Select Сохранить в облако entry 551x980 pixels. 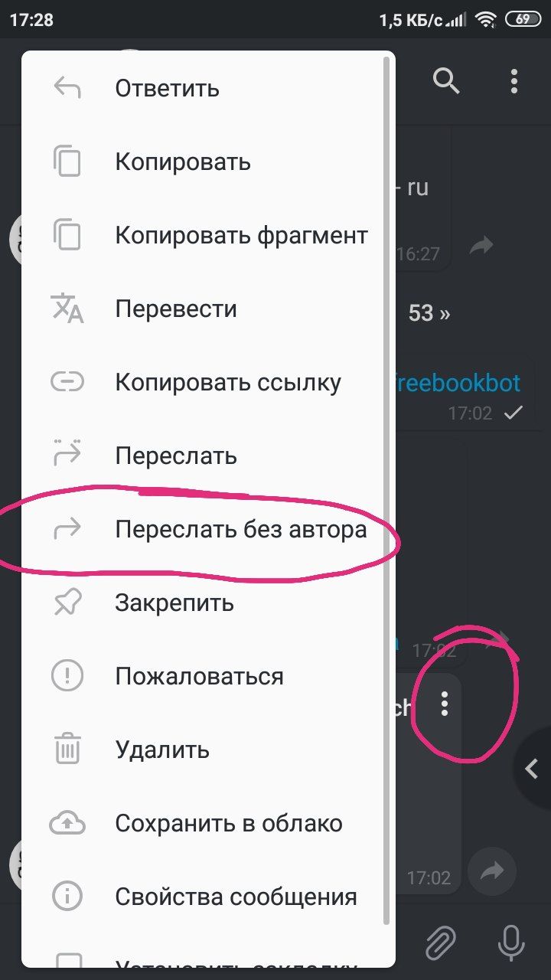(208, 824)
